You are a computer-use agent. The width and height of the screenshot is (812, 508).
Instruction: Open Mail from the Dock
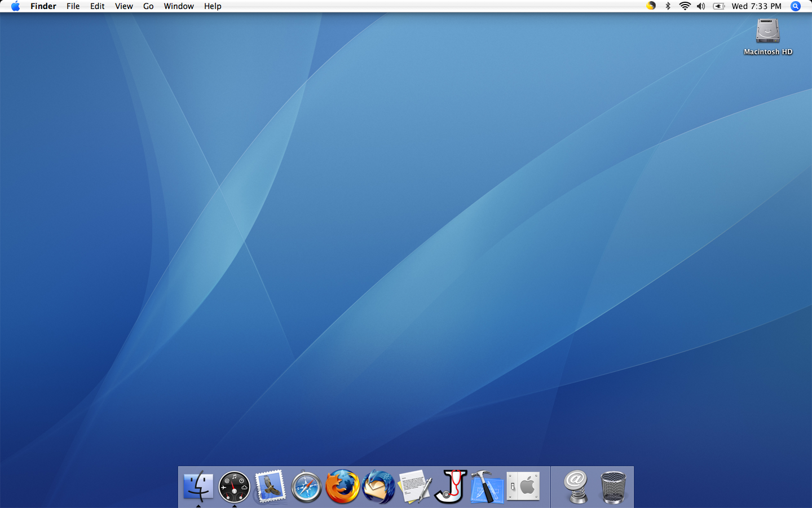coord(270,487)
